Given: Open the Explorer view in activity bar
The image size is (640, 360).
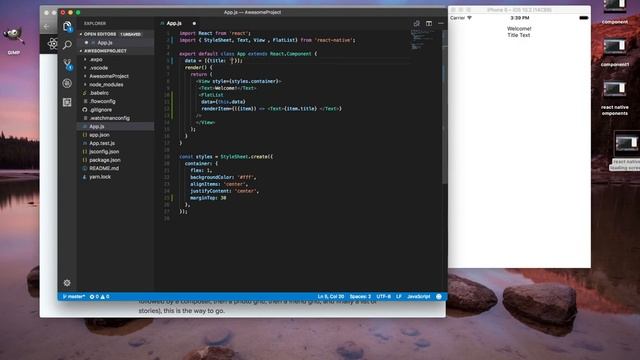Looking at the screenshot, I should [67, 27].
